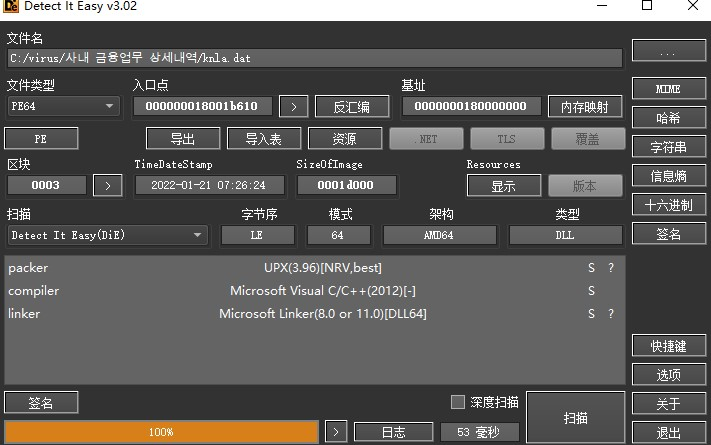
Task: Click the 关于 about button
Action: coord(669,403)
